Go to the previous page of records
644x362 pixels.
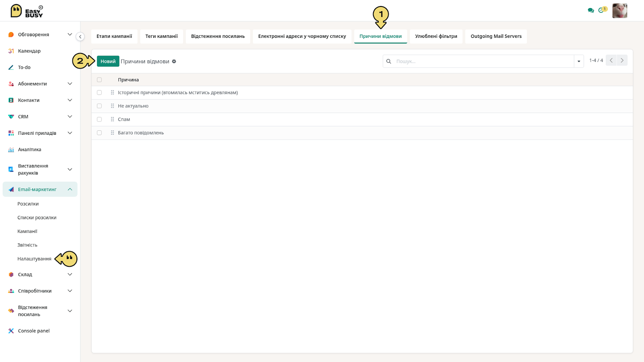point(611,60)
